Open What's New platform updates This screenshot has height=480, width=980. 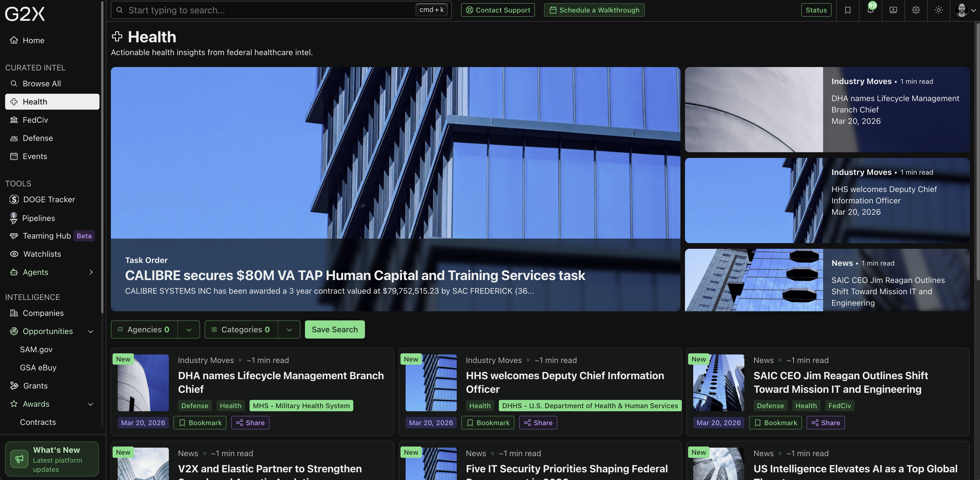52,459
